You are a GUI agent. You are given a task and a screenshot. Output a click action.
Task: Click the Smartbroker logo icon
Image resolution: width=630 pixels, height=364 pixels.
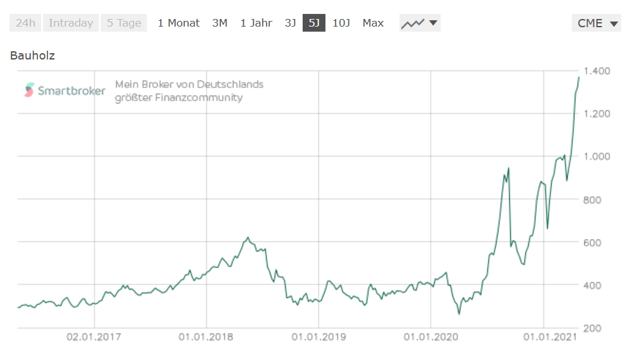pos(29,91)
